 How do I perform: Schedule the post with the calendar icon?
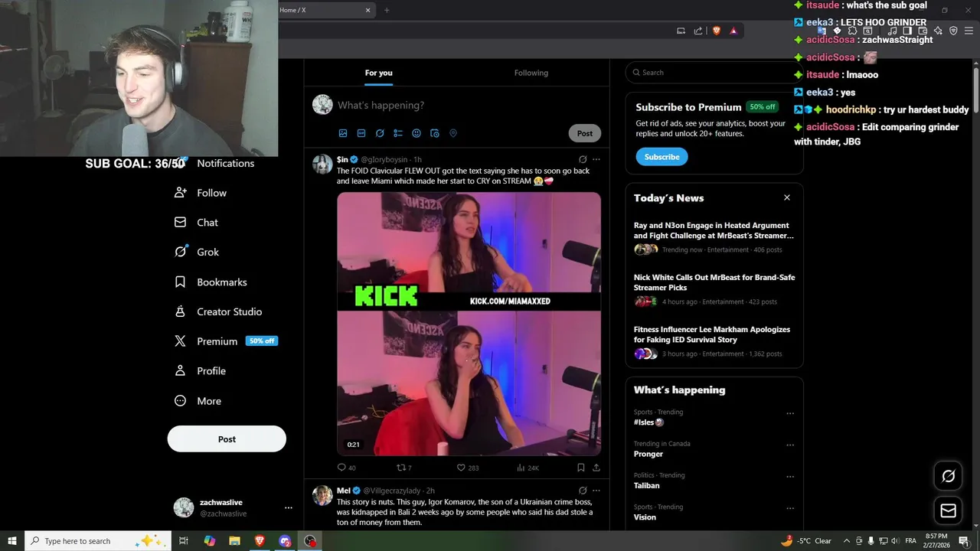[x=435, y=133]
